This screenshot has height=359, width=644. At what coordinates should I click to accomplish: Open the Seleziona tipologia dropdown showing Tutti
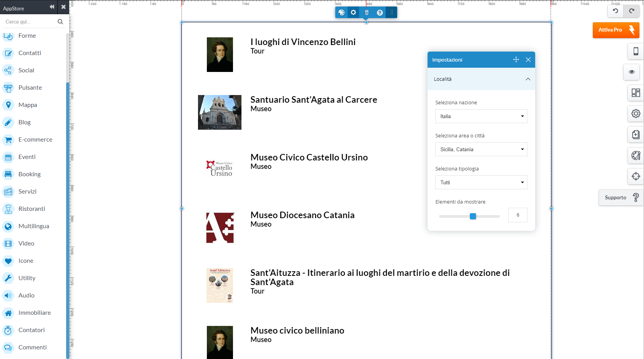pos(481,182)
